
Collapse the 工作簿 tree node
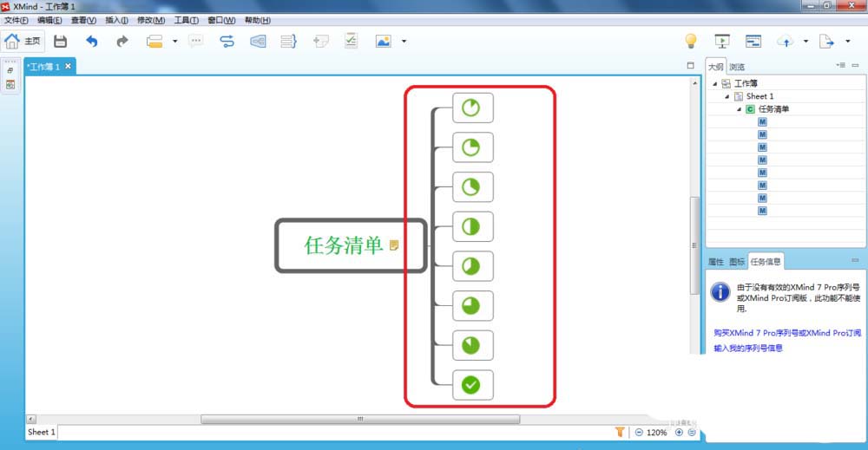pos(714,83)
